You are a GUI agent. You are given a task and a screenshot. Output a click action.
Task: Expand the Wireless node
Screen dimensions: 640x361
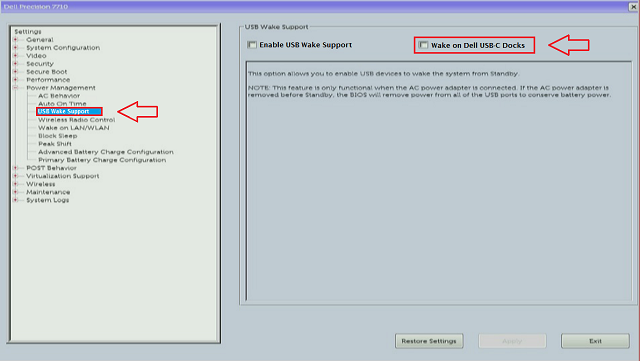pyautogui.click(x=16, y=184)
